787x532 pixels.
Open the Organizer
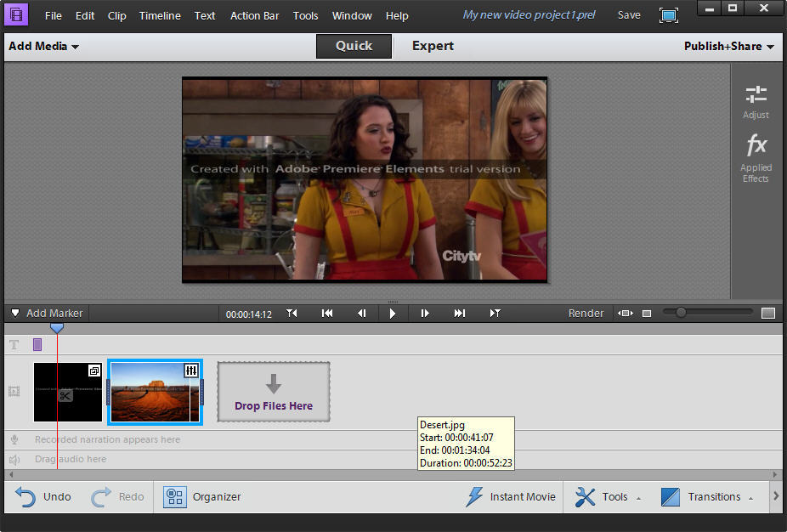click(x=202, y=497)
